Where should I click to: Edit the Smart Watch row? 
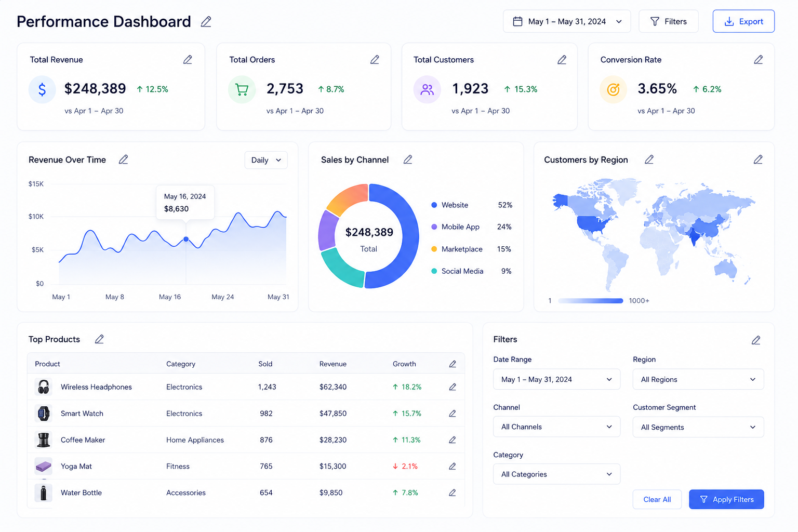[453, 414]
